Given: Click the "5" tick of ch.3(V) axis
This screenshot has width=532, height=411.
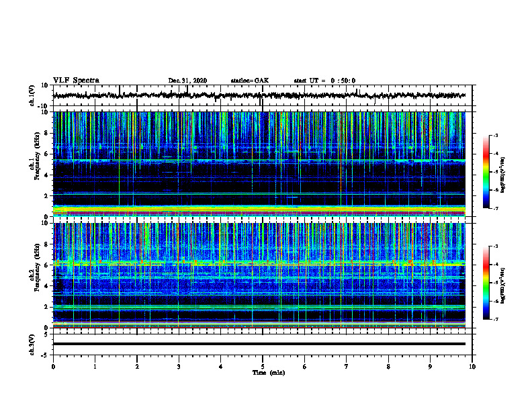Looking at the screenshot, I should (x=46, y=334).
